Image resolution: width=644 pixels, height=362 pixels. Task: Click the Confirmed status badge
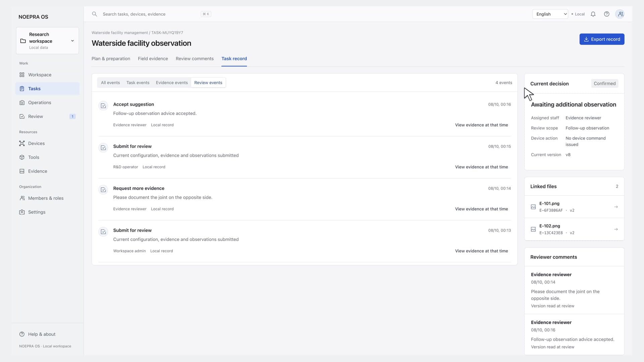pyautogui.click(x=604, y=83)
